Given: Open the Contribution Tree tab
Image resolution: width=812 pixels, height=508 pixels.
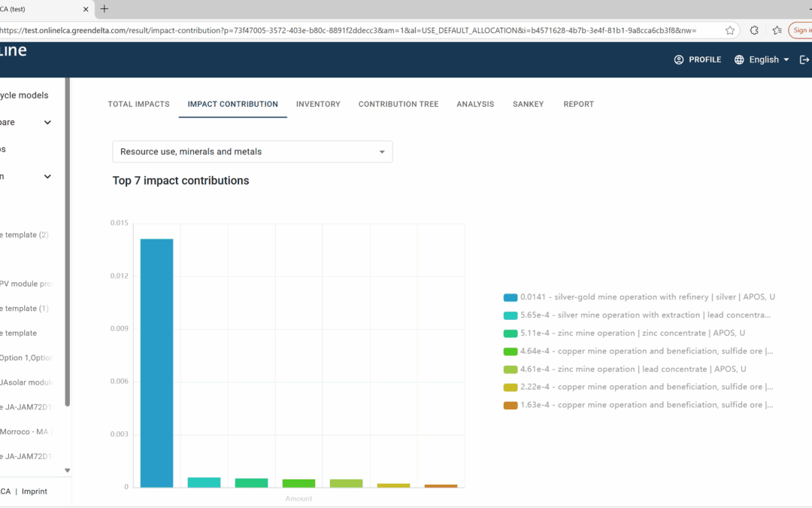Looking at the screenshot, I should pyautogui.click(x=398, y=104).
